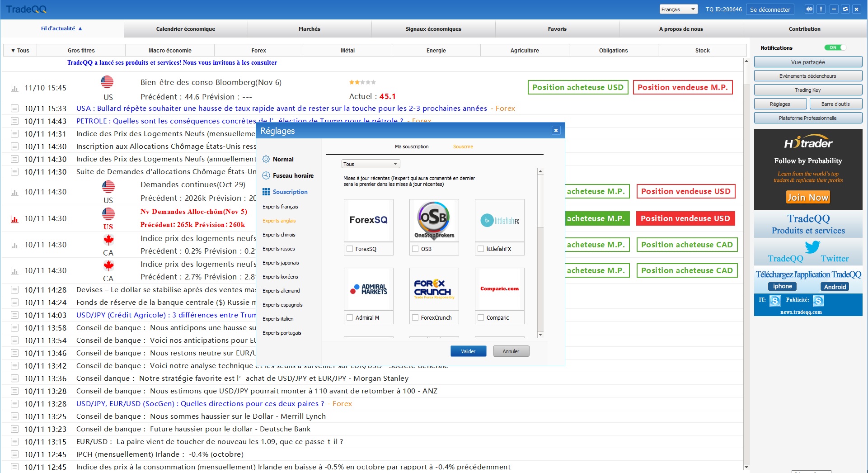Image resolution: width=868 pixels, height=473 pixels.
Task: Mute sound using the speaker icon
Action: (809, 9)
